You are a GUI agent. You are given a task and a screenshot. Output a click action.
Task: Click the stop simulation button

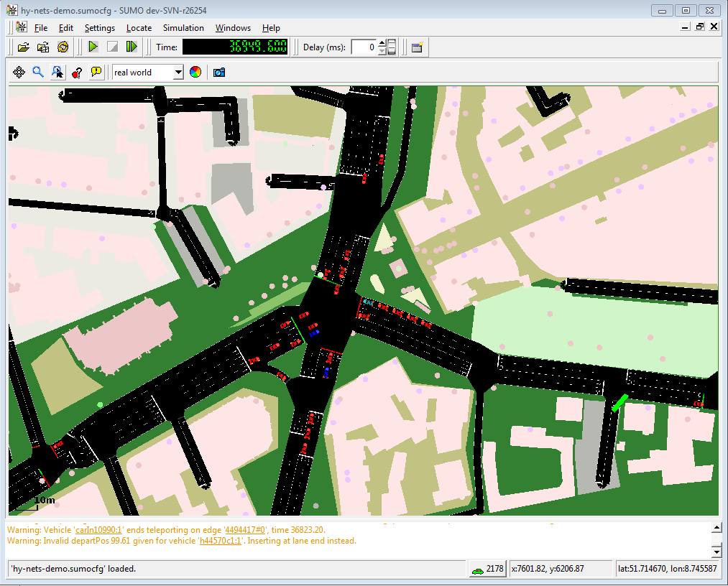point(112,47)
